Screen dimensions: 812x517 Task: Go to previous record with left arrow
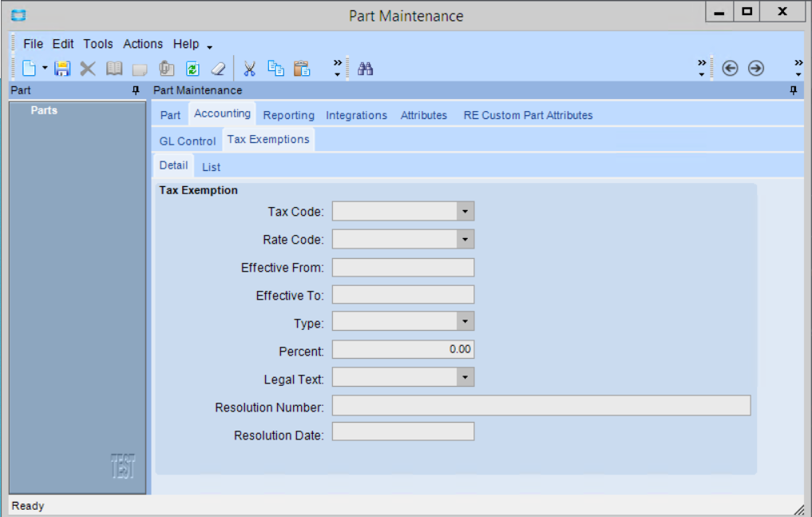click(x=730, y=68)
